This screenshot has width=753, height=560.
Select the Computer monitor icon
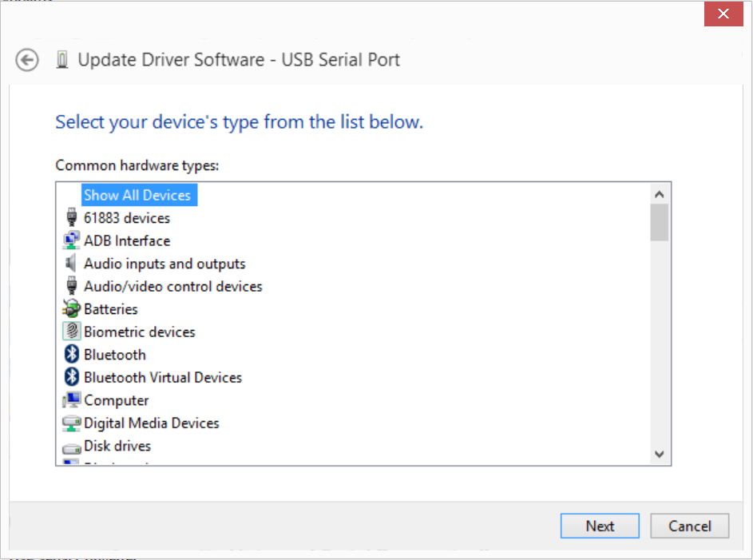72,399
